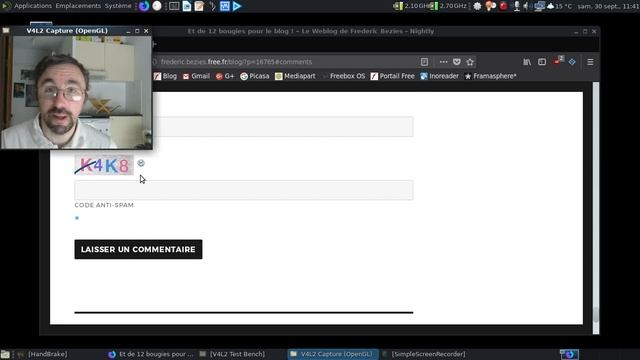Show desktop via bottom-left panel icon
Screen dimensions: 640x360
coord(5,354)
